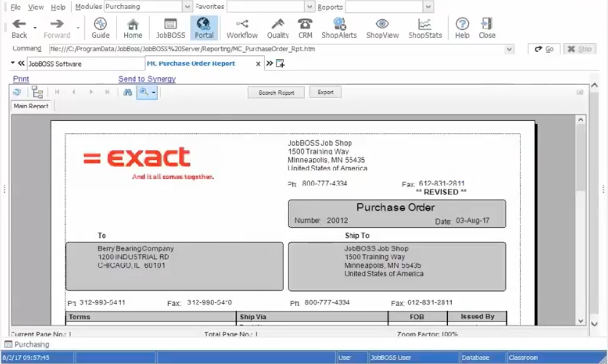
Task: Click the Berry Bearing Company vendor name
Action: 136,248
